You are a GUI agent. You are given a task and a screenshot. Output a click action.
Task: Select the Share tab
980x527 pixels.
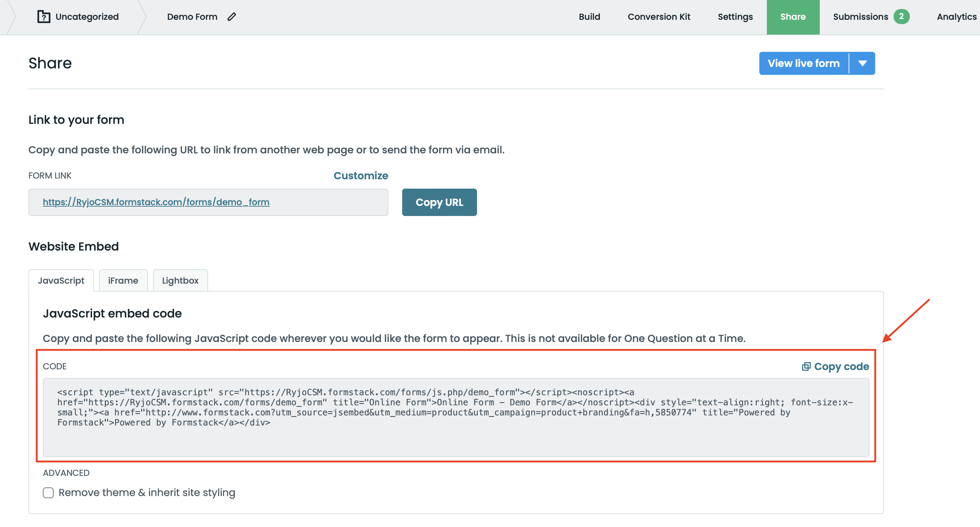point(793,17)
